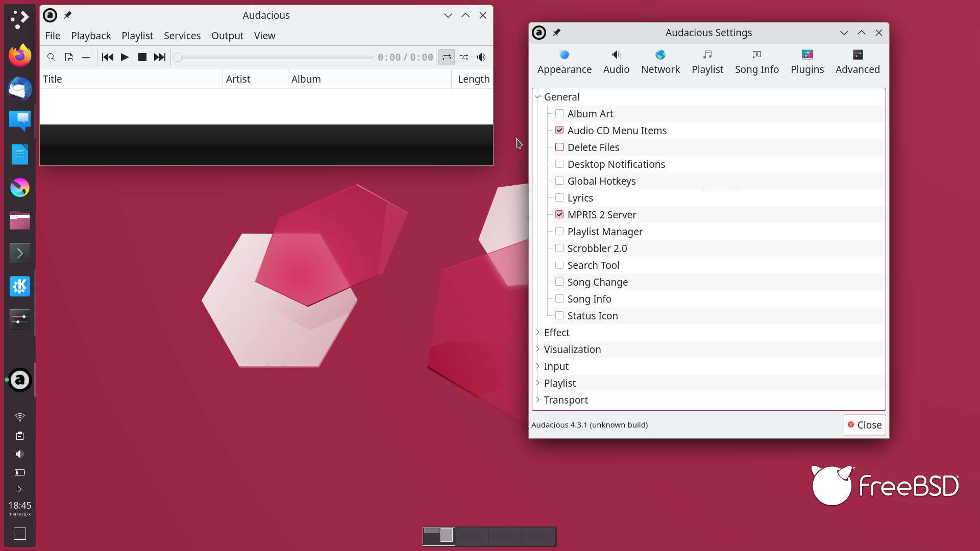This screenshot has height=551, width=980.
Task: Disable MPRIS 2 Server plugin
Action: [559, 215]
